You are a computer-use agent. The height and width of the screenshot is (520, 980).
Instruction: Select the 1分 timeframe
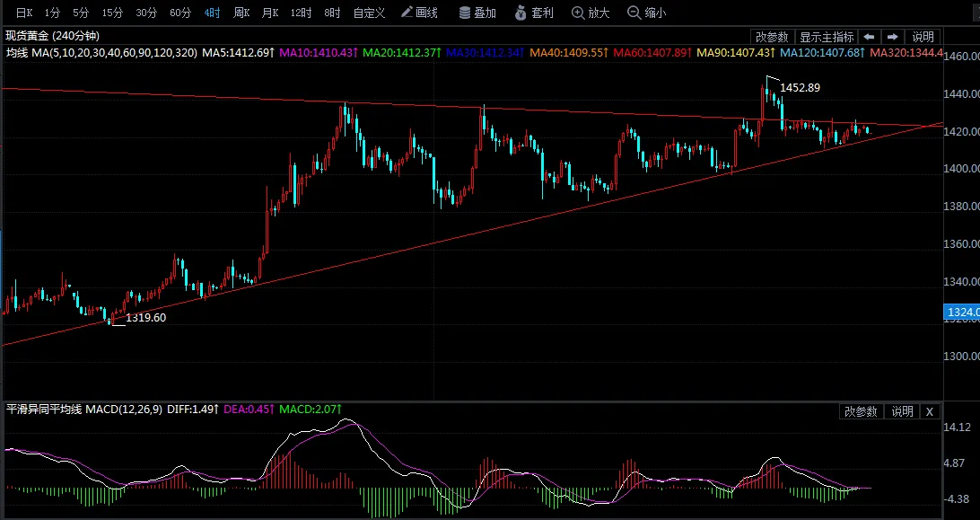coord(52,13)
